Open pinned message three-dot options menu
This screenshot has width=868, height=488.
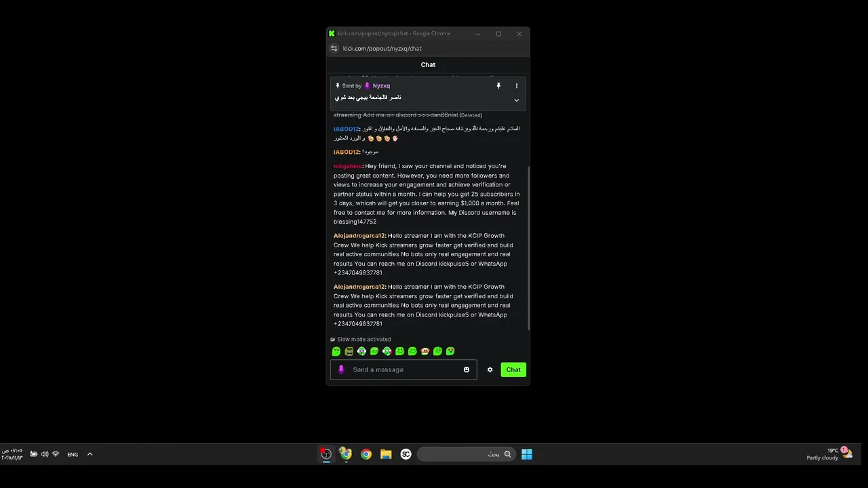tap(516, 86)
